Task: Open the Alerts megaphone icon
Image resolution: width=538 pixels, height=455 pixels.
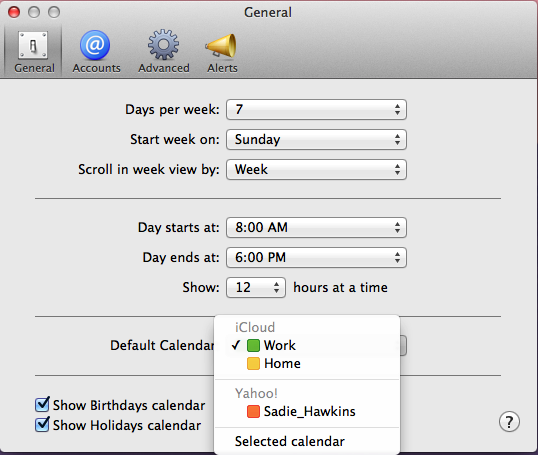Action: [221, 45]
